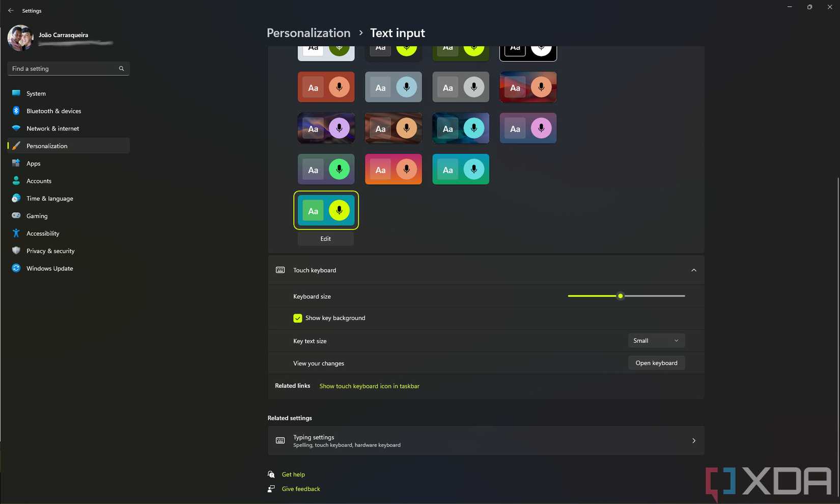Click the search magnifier icon in Find a setting
This screenshot has height=504, width=840.
click(x=121, y=69)
